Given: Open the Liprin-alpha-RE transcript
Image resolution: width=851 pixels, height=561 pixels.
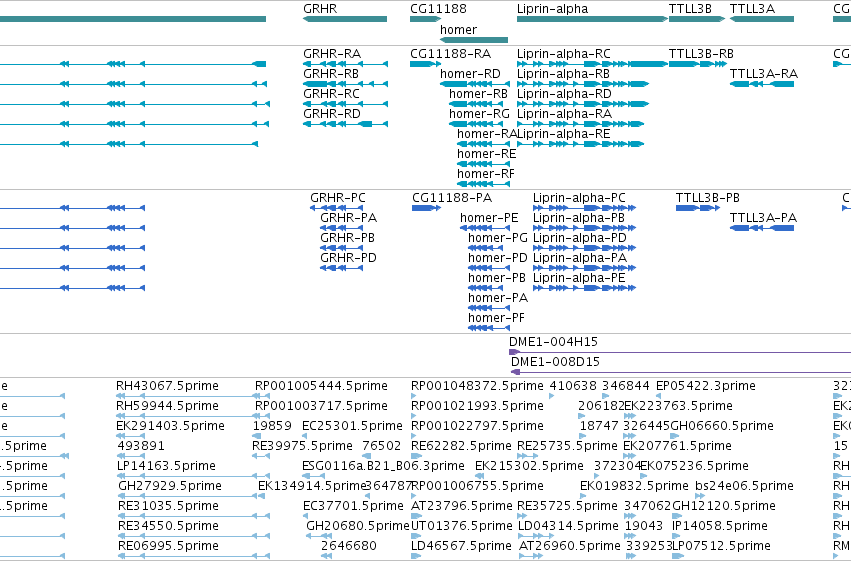Looking at the screenshot, I should point(580,144).
